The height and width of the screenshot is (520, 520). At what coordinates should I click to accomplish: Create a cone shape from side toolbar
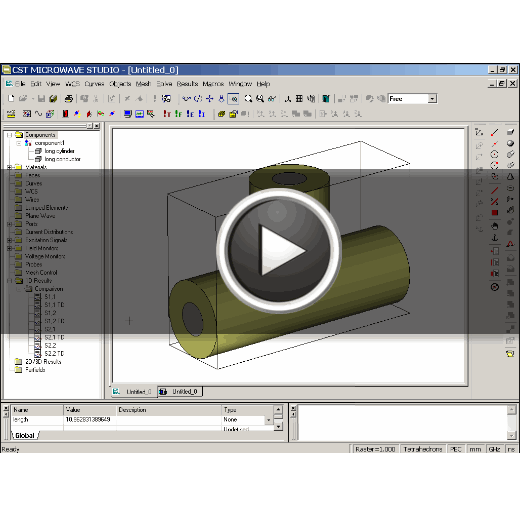pyautogui.click(x=510, y=177)
